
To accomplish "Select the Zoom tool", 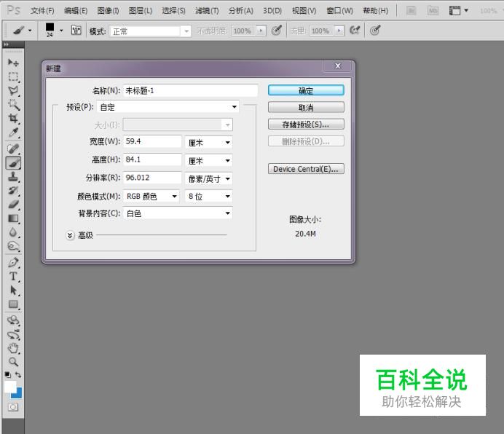I will click(x=13, y=362).
